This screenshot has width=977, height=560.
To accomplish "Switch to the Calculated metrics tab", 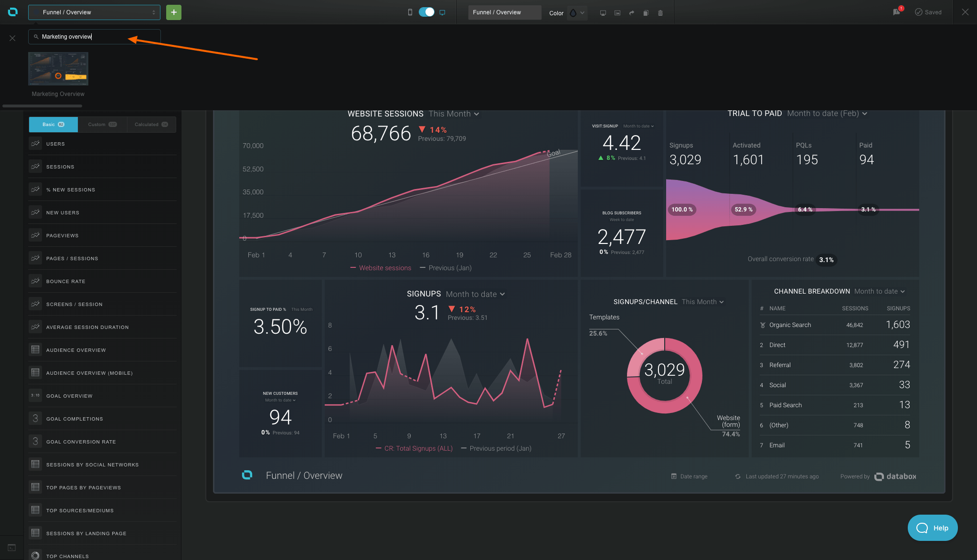I will tap(151, 125).
